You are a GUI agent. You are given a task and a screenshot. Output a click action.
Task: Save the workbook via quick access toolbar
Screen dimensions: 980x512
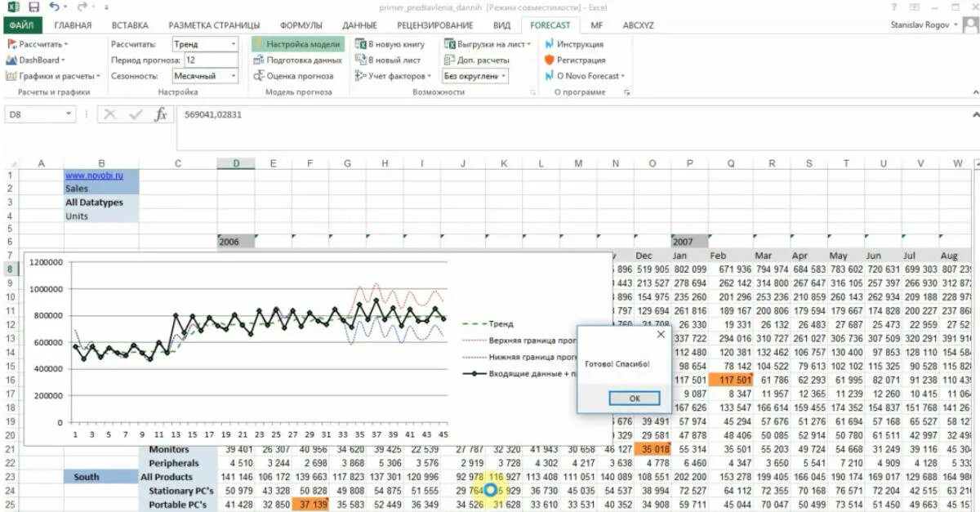pos(33,7)
